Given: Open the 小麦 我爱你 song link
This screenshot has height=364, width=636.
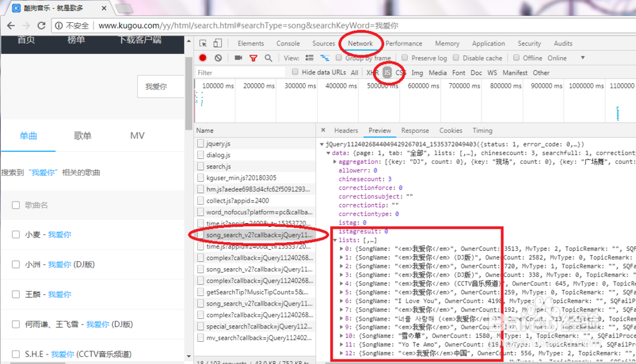Looking at the screenshot, I should click(59, 234).
